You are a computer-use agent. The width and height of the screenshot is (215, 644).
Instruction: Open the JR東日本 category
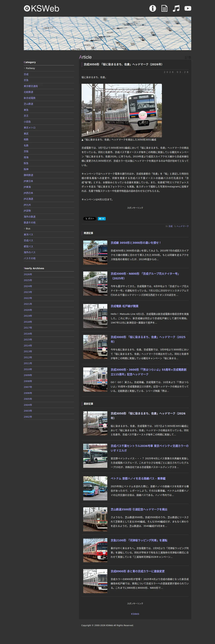tap(28, 181)
